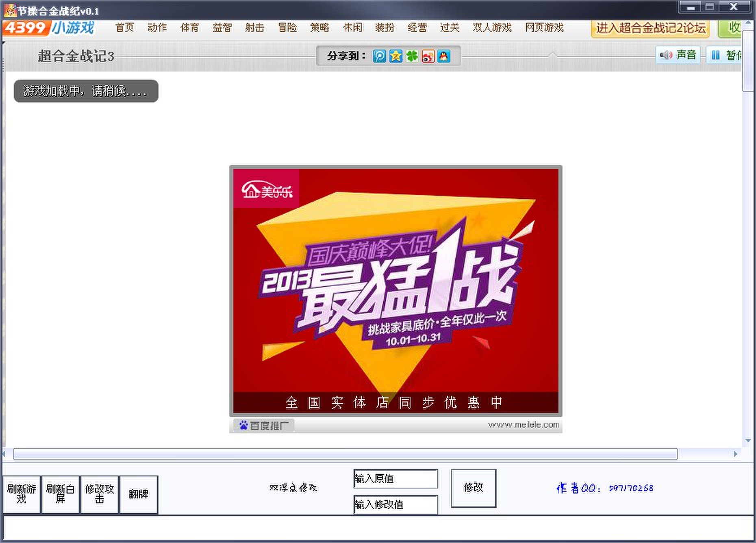This screenshot has height=543, width=756.
Task: Click the 刷新游戏 button
Action: [22, 494]
